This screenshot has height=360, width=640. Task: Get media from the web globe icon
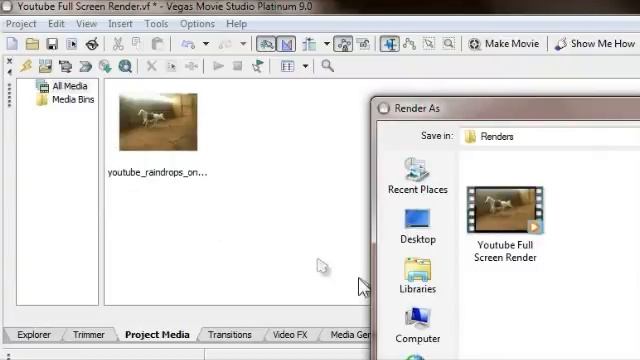click(x=125, y=66)
